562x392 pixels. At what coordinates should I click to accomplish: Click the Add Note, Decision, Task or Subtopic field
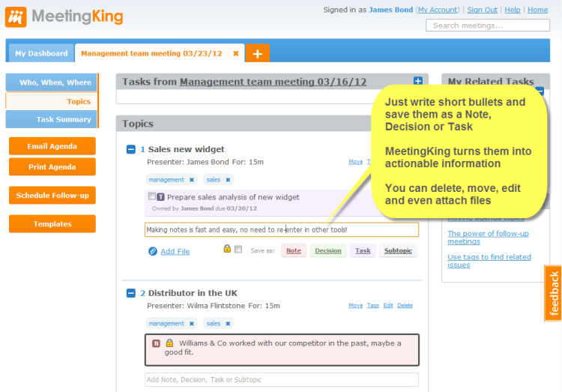click(282, 379)
